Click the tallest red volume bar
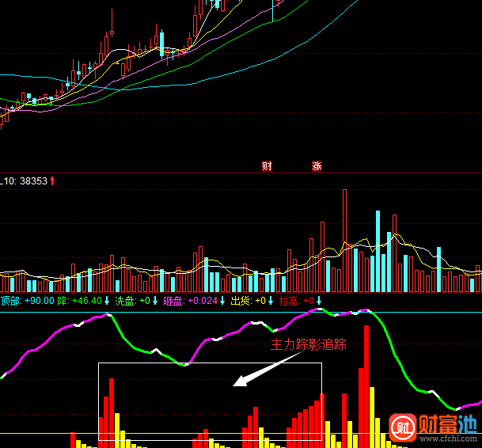 pyautogui.click(x=344, y=241)
